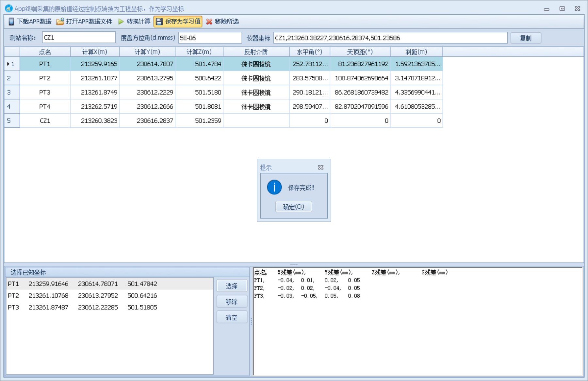Click the 斜距(m) column header
The height and width of the screenshot is (381, 588).
tap(416, 52)
